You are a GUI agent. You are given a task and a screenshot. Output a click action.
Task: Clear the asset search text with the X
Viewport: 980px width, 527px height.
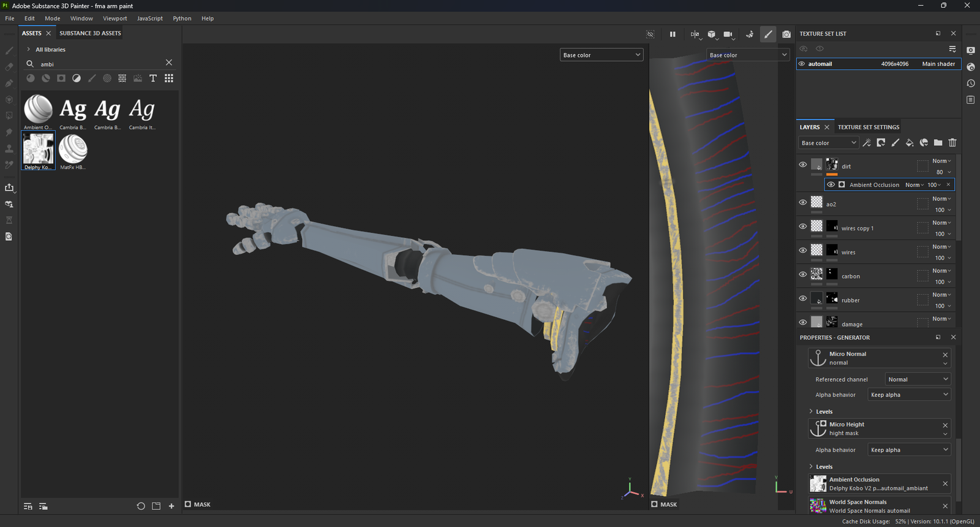[x=169, y=63]
